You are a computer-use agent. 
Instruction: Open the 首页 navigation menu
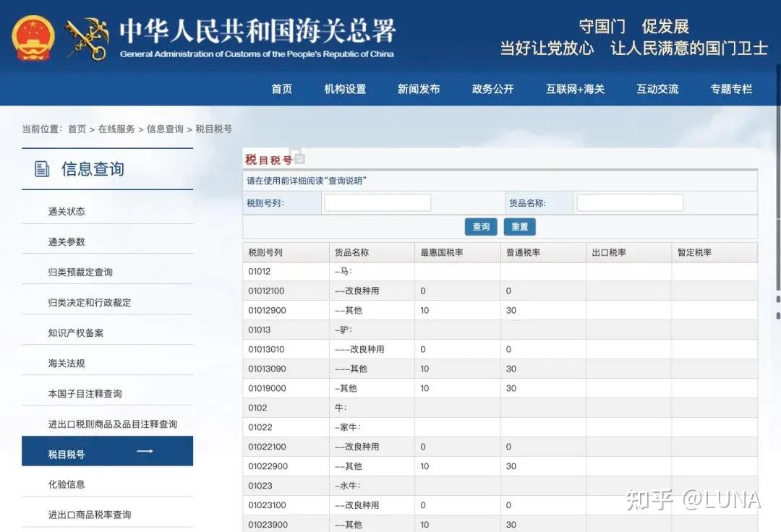point(281,89)
